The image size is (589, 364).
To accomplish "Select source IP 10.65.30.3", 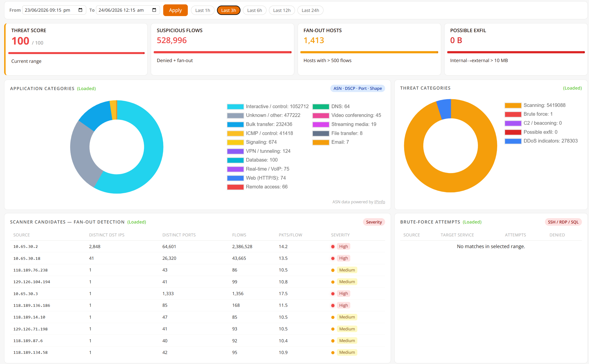I will [x=26, y=294].
